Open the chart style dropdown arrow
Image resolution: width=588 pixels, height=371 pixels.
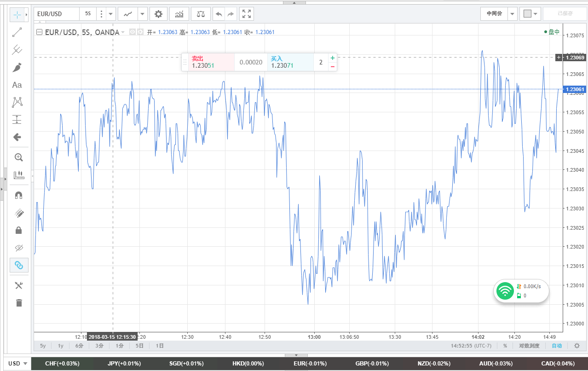142,14
